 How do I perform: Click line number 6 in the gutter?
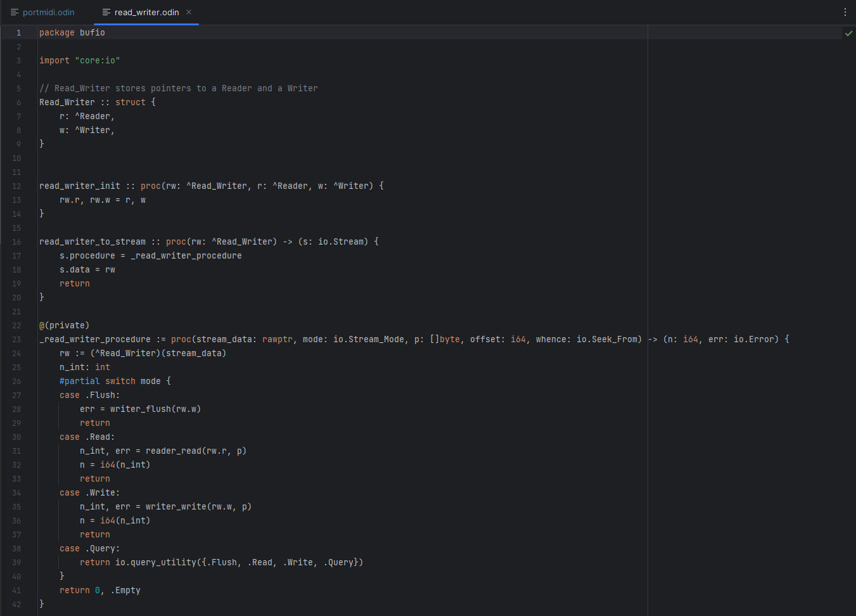click(18, 103)
